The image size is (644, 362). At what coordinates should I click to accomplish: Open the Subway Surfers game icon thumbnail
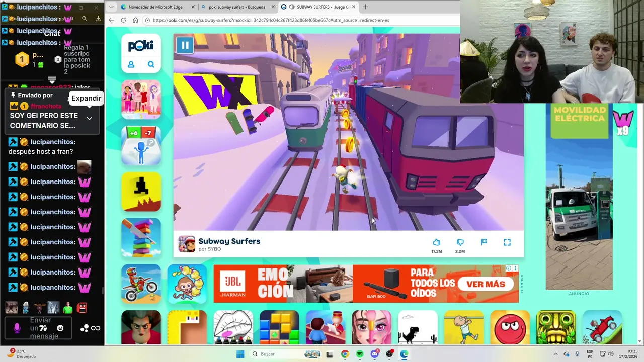coord(187,244)
